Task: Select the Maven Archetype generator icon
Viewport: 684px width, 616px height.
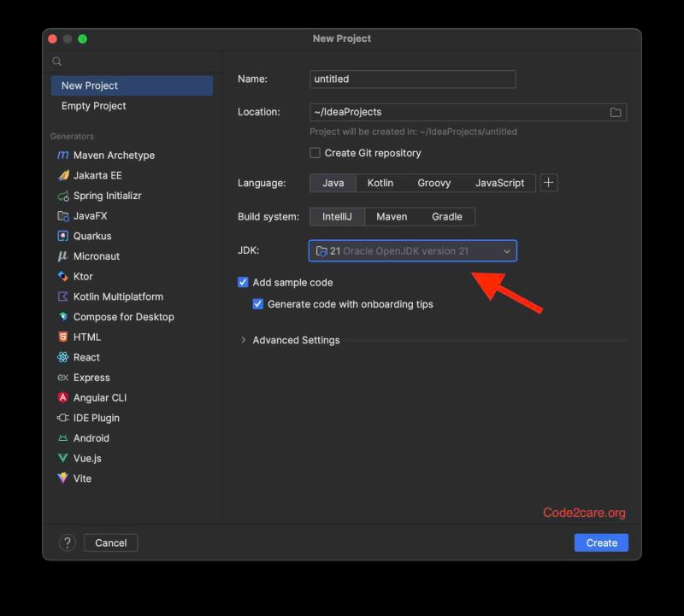Action: pyautogui.click(x=64, y=155)
